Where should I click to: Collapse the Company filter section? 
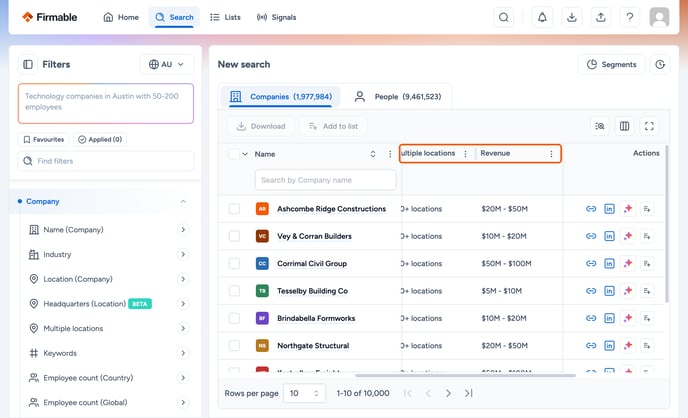183,201
